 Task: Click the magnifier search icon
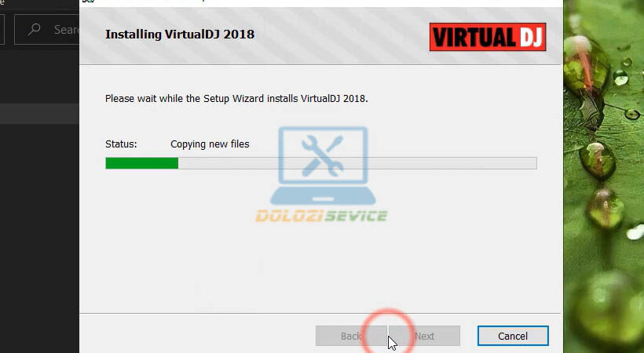point(35,29)
